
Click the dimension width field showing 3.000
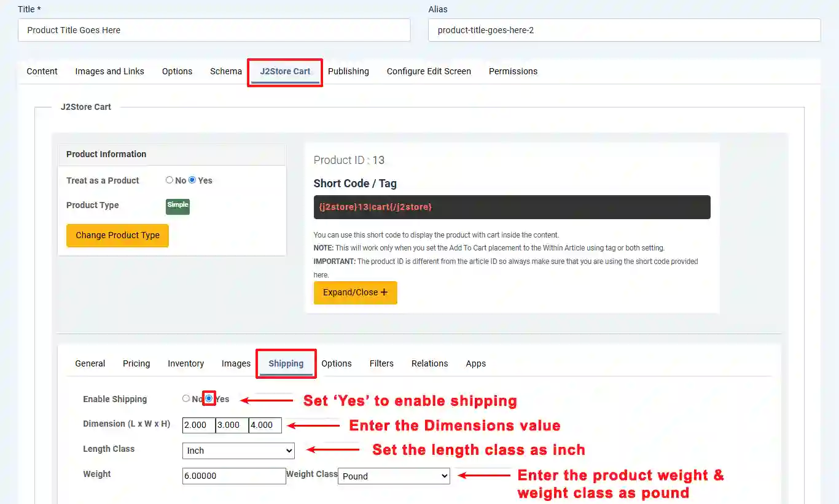pyautogui.click(x=232, y=425)
